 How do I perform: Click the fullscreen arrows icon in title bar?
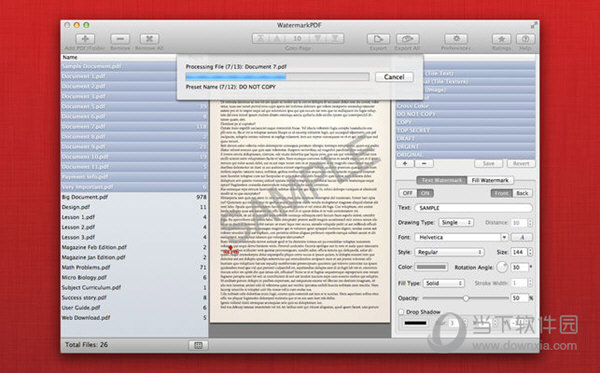click(534, 25)
